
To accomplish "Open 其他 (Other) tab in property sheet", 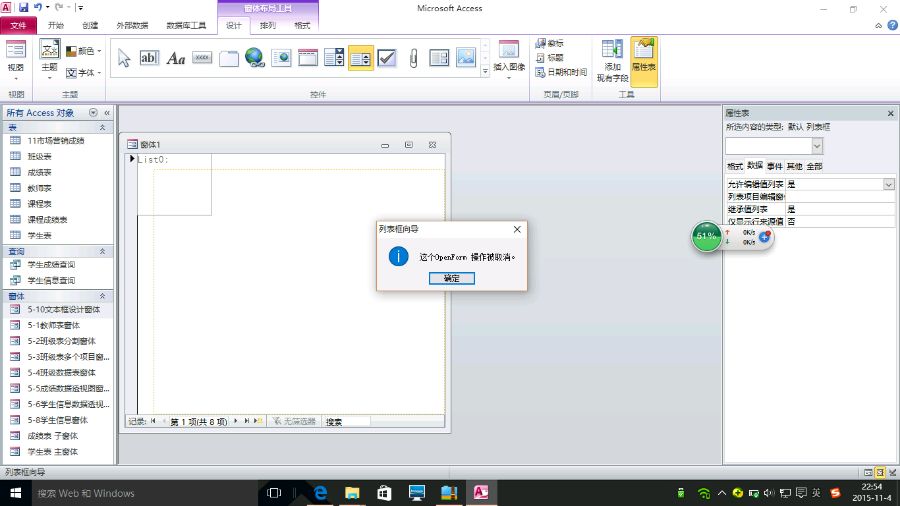I will point(794,166).
